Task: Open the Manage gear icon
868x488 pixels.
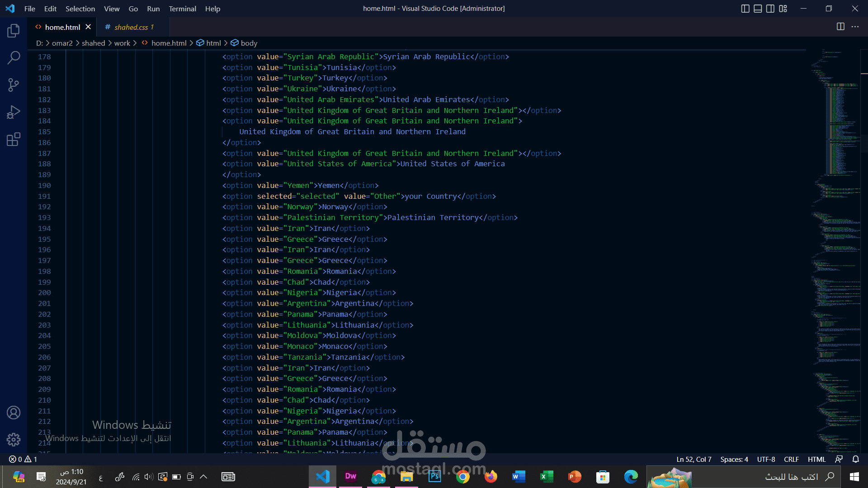Action: tap(14, 439)
